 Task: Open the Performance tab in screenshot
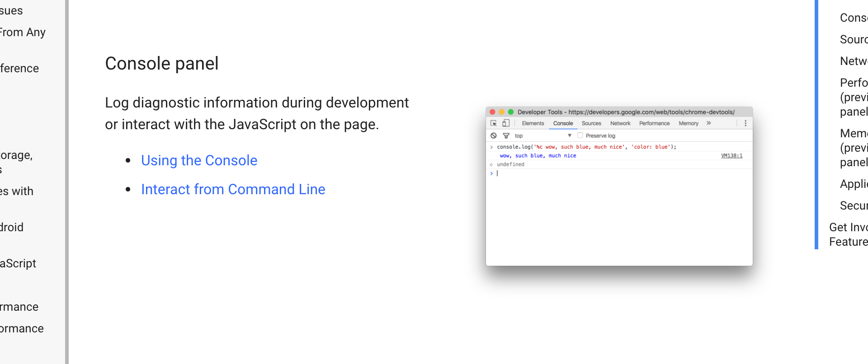pyautogui.click(x=654, y=123)
